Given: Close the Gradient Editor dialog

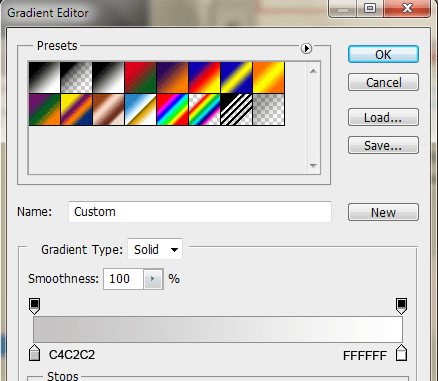Looking at the screenshot, I should click(407, 9).
